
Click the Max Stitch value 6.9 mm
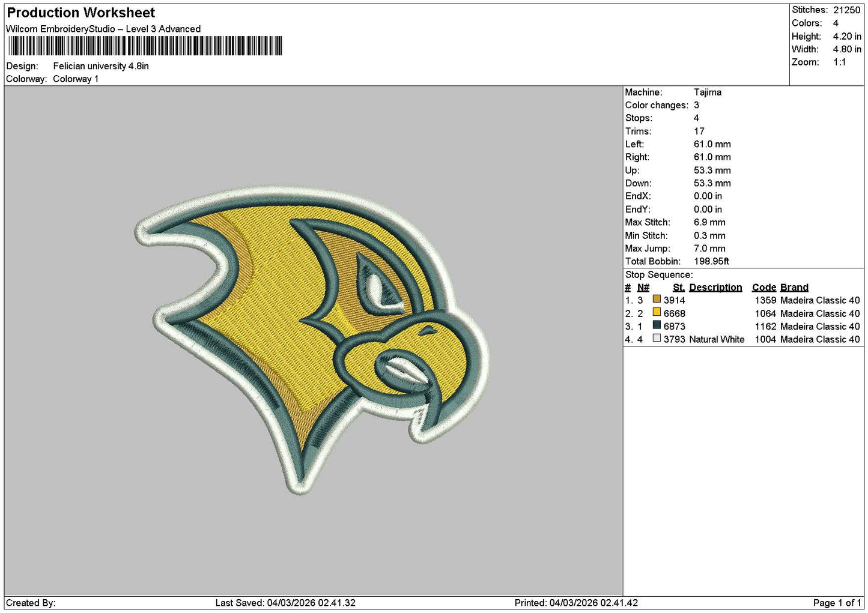coord(709,222)
